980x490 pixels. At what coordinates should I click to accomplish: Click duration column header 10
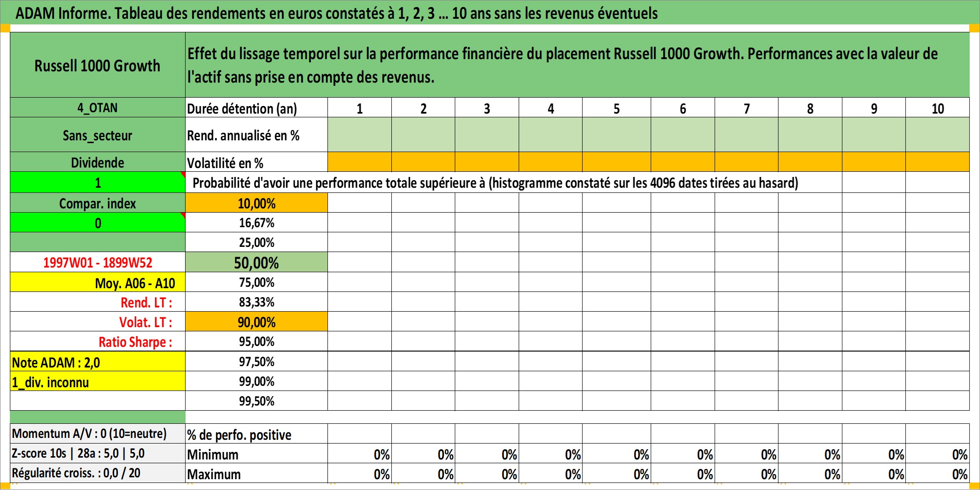(938, 108)
